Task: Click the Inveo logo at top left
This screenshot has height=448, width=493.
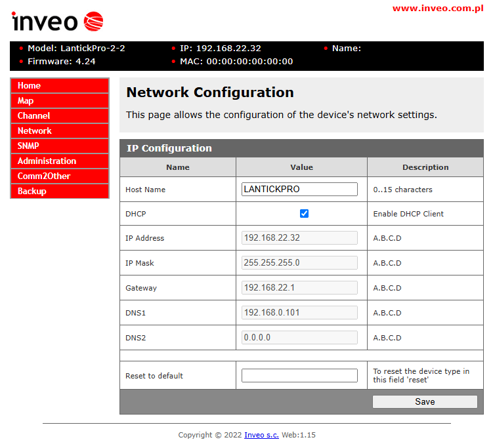Action: [x=57, y=22]
